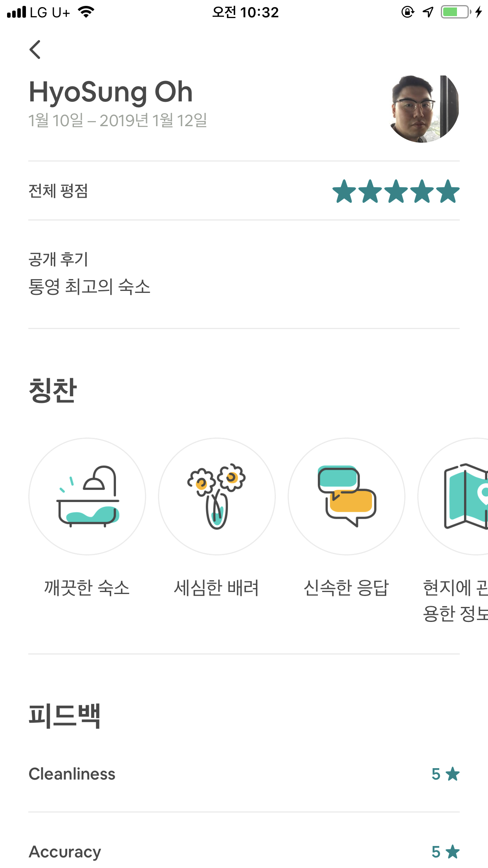Tap the back arrow chevron

tap(35, 50)
